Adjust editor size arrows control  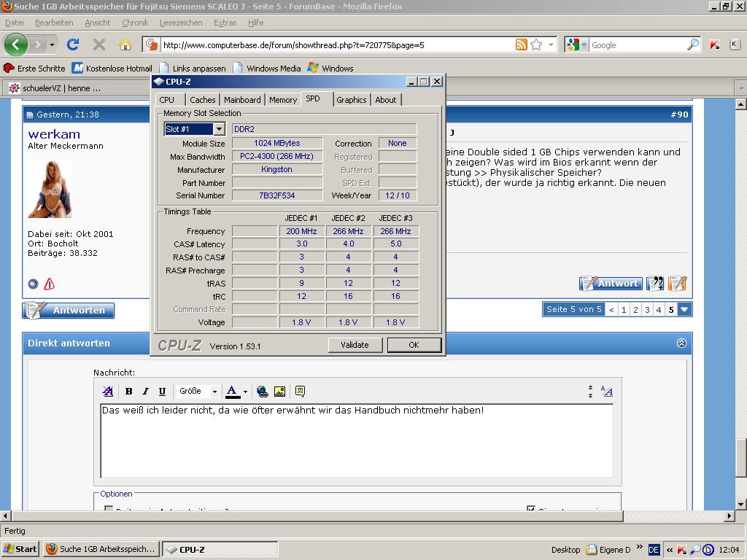click(590, 392)
